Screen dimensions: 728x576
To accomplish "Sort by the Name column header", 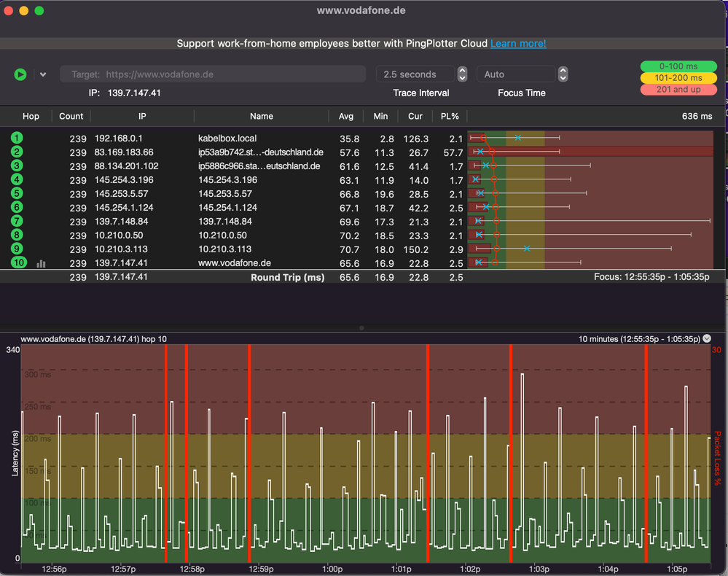I will [262, 117].
